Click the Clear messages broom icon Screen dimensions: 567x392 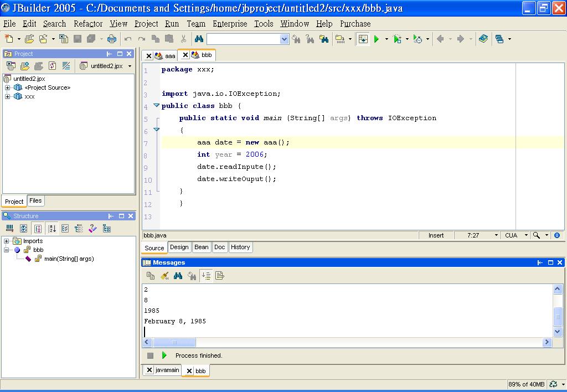coord(164,276)
